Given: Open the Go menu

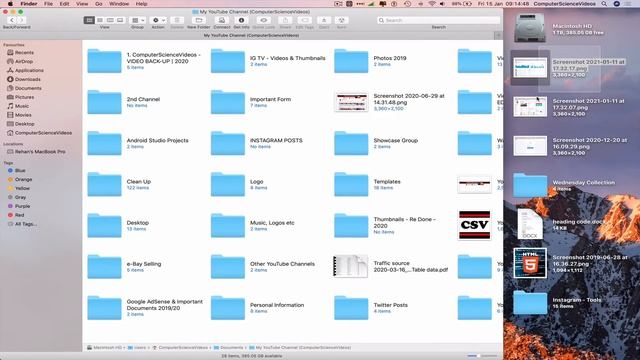Looking at the screenshot, I should (99, 4).
